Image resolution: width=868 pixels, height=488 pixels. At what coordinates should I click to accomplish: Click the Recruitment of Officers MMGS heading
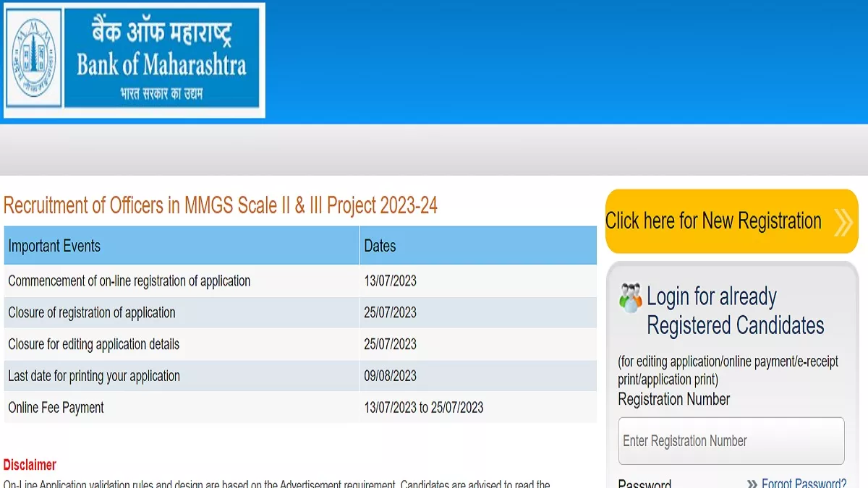(x=221, y=205)
